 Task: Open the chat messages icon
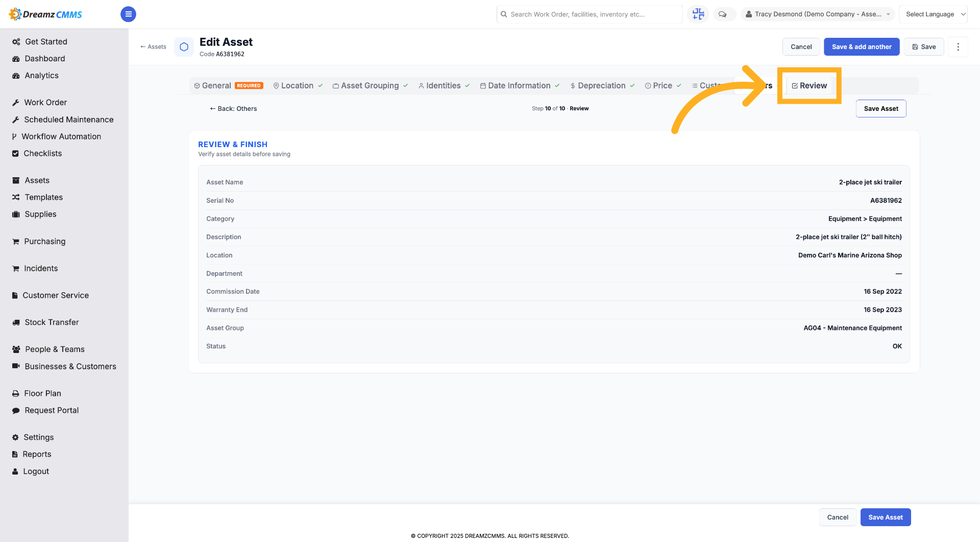click(x=722, y=14)
